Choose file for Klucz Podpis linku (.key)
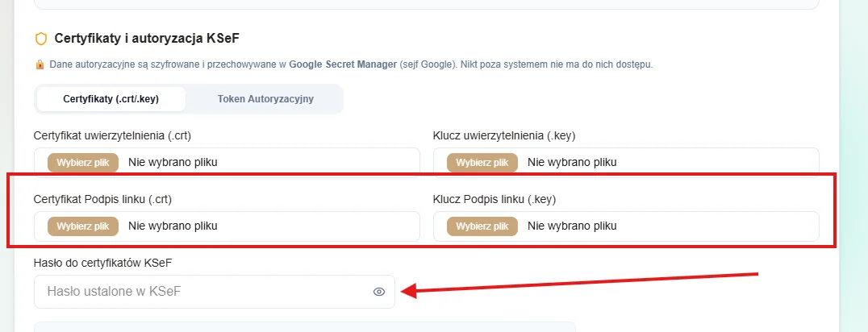This screenshot has height=332, width=868. click(482, 226)
